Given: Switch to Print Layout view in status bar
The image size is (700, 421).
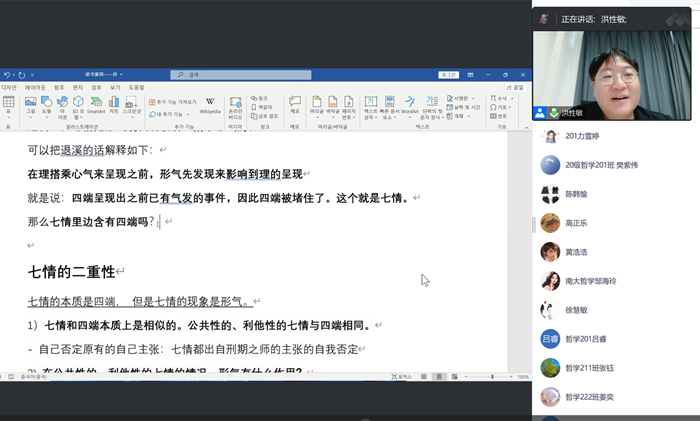Looking at the screenshot, I should [439, 377].
